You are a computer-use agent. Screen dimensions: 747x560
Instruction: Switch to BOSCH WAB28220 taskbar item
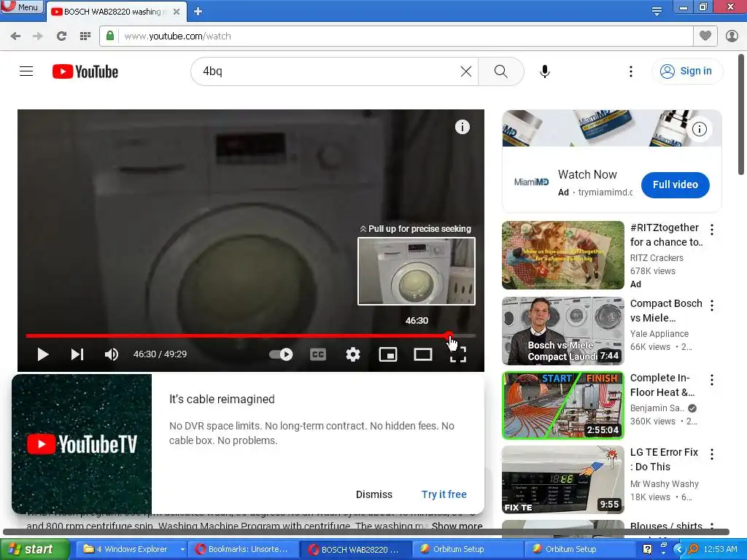(355, 549)
